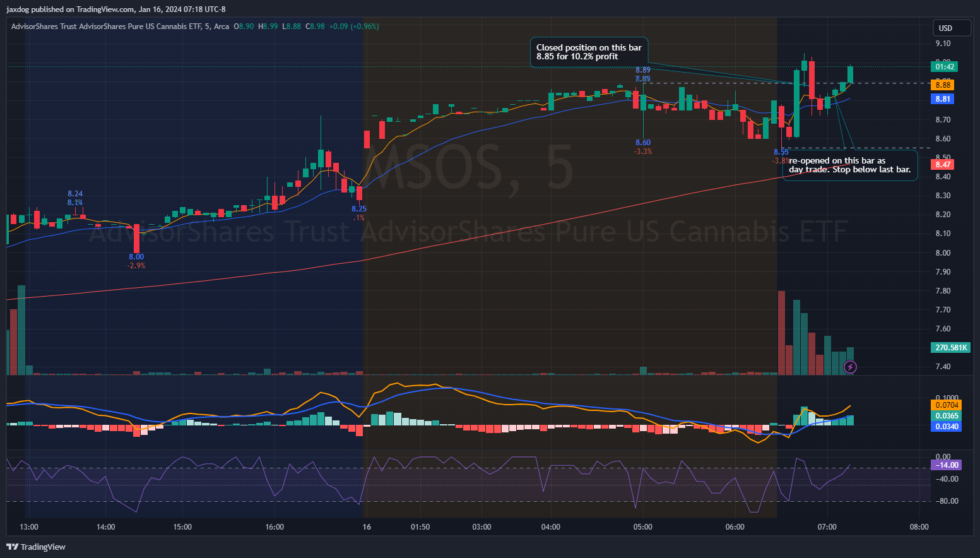
Task: Click the purple lightning bolt icon
Action: 850,367
